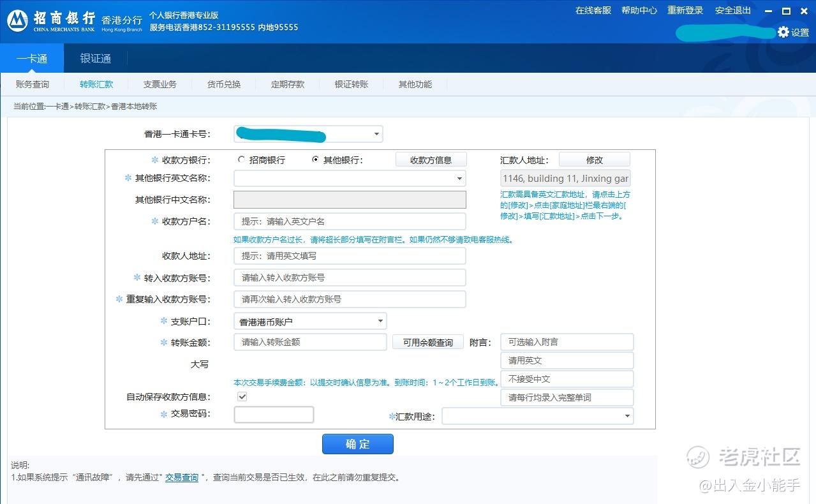Expand the 香港一卡通卡号 dropdown

coord(377,134)
